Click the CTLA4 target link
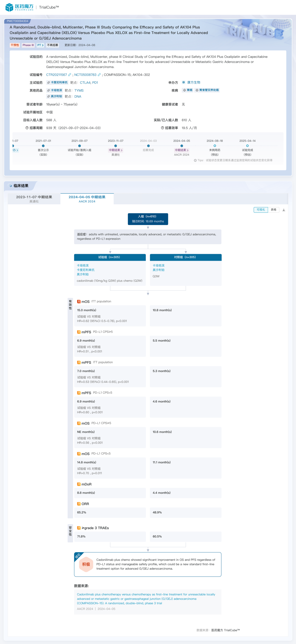Screen dimensions: 296x644 (x=85, y=83)
